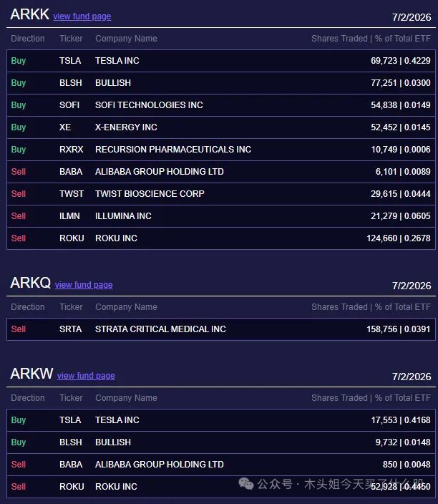The height and width of the screenshot is (504, 438).
Task: Click ARKW Company Name column header
Action: pos(126,398)
